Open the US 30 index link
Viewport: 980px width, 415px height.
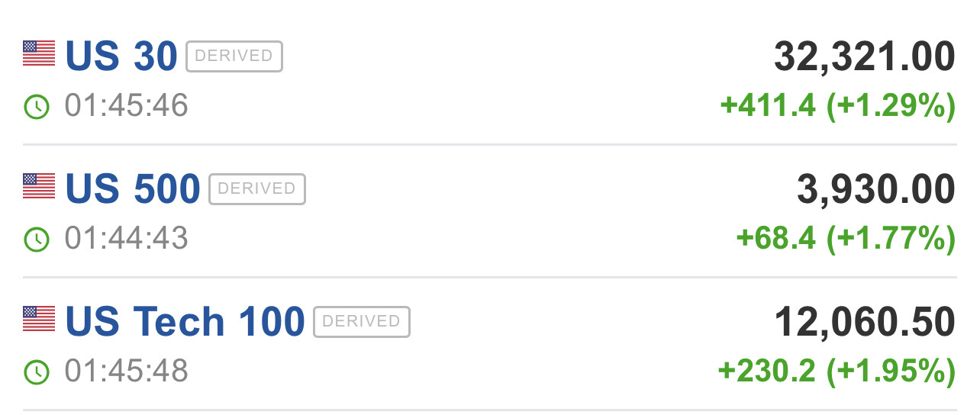click(x=121, y=56)
